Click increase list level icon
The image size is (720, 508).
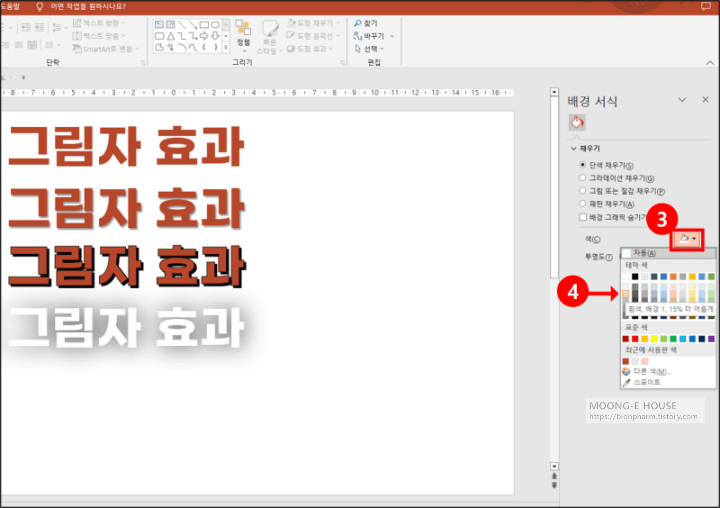tap(39, 28)
